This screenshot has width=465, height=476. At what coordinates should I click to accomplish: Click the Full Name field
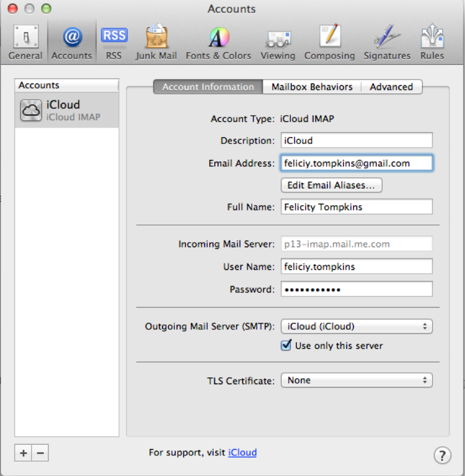tap(357, 207)
